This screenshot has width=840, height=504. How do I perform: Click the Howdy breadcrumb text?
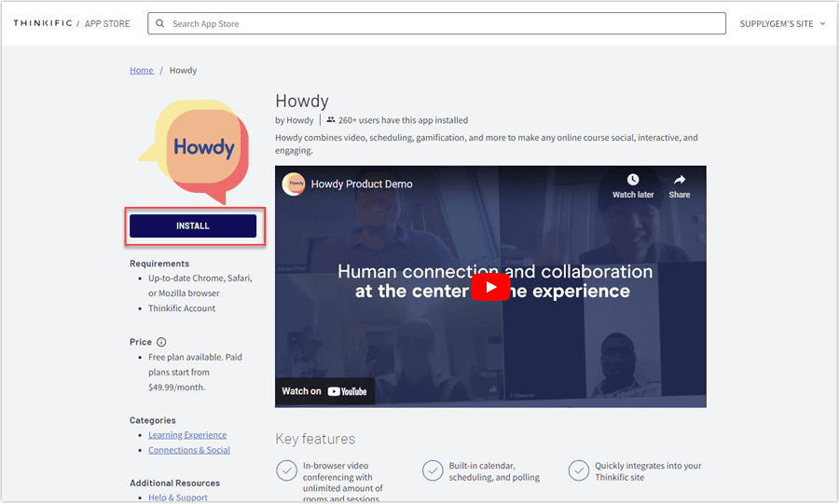click(x=184, y=70)
